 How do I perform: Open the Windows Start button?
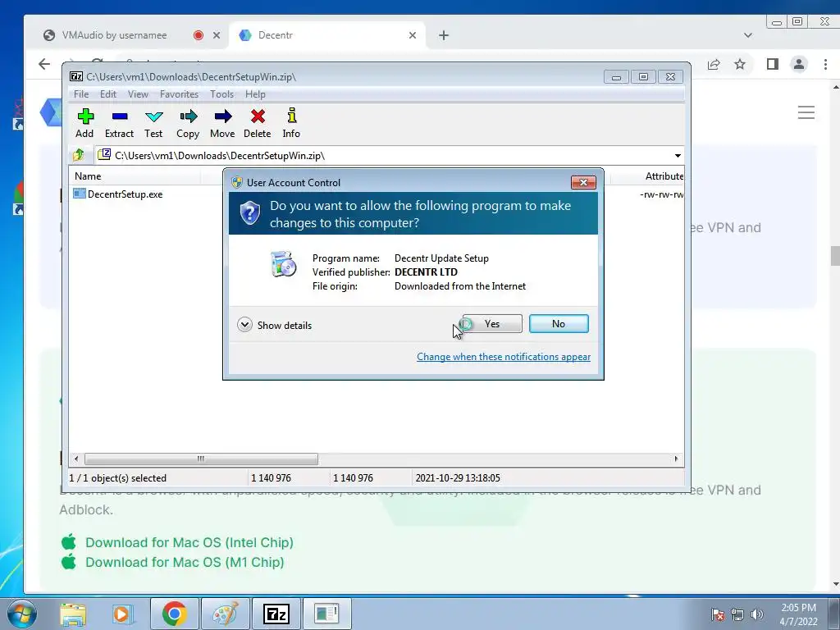click(21, 614)
